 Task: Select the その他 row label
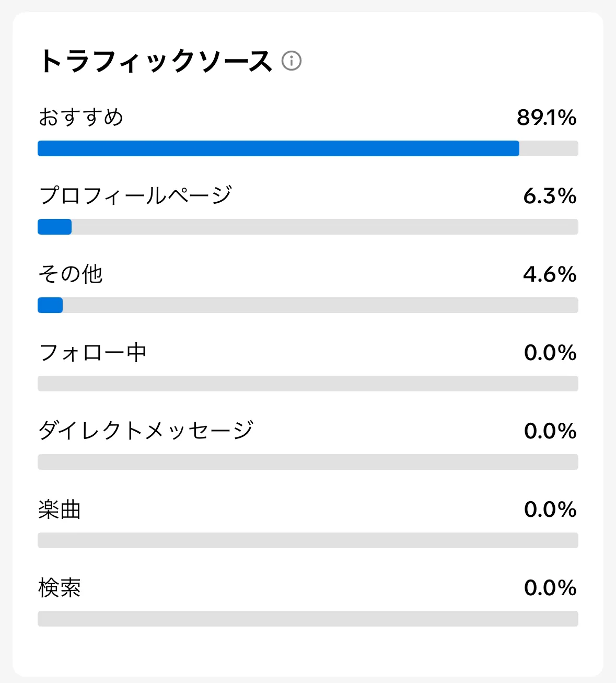71,274
